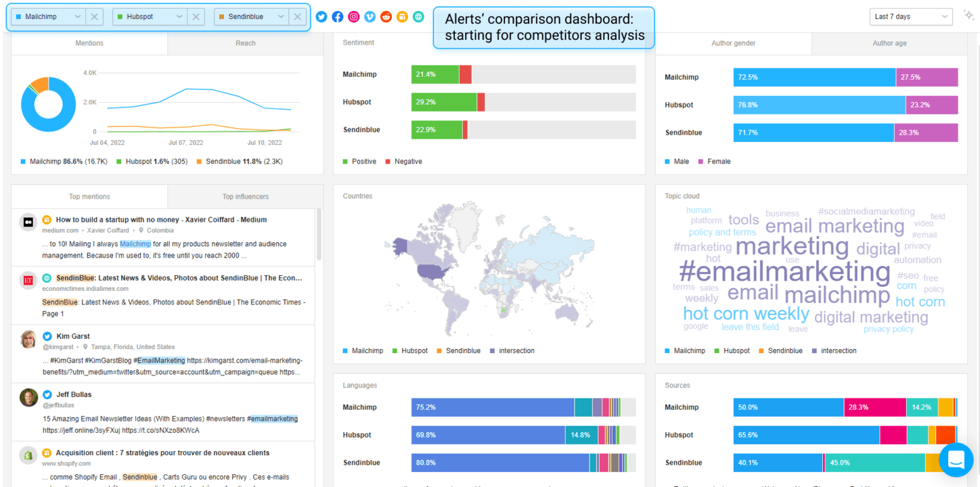Select the Twitter source filter icon
The height and width of the screenshot is (487, 980).
click(x=321, y=17)
